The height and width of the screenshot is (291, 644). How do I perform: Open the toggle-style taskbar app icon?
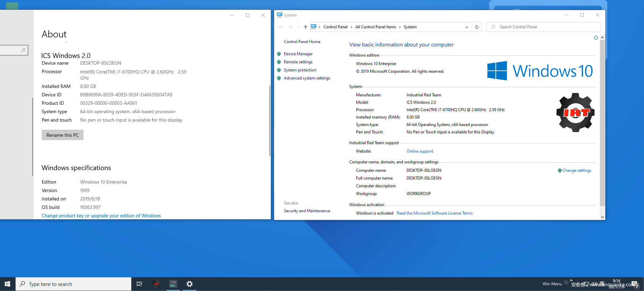(x=173, y=284)
